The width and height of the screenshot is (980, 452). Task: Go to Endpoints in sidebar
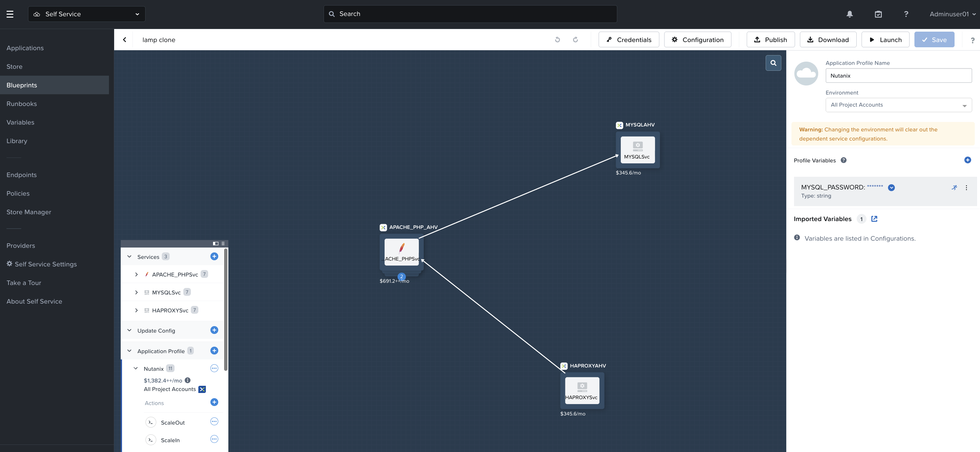click(22, 175)
